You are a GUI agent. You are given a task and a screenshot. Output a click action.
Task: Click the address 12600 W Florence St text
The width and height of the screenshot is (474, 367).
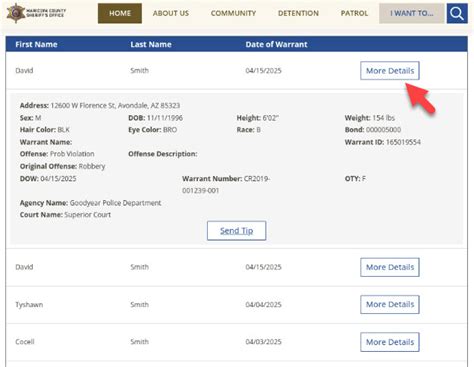tap(115, 106)
